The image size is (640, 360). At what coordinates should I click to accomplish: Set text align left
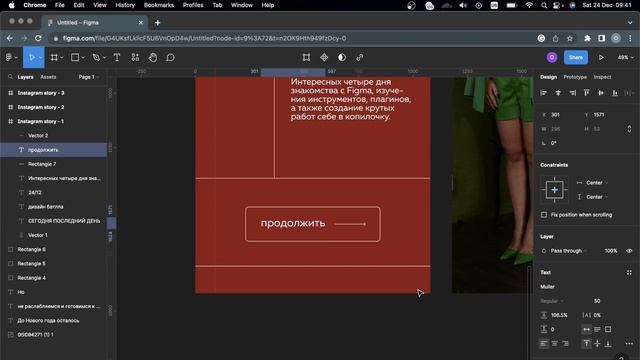point(544,344)
